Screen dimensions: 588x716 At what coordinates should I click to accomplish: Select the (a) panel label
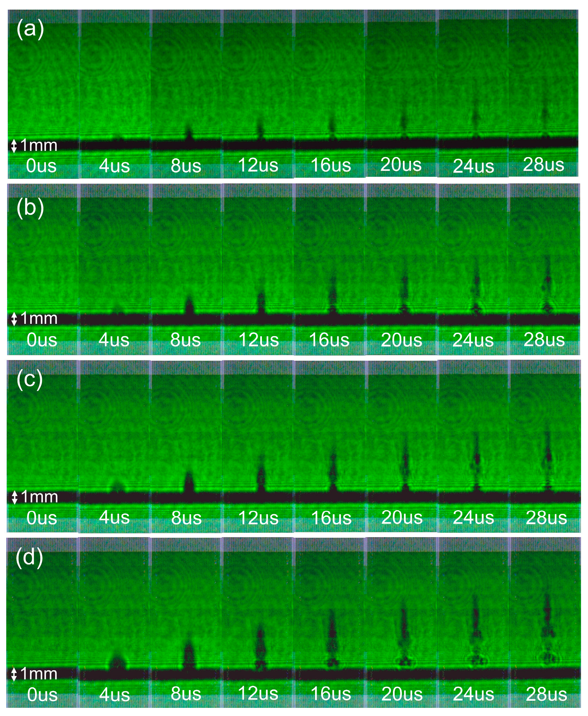(30, 29)
